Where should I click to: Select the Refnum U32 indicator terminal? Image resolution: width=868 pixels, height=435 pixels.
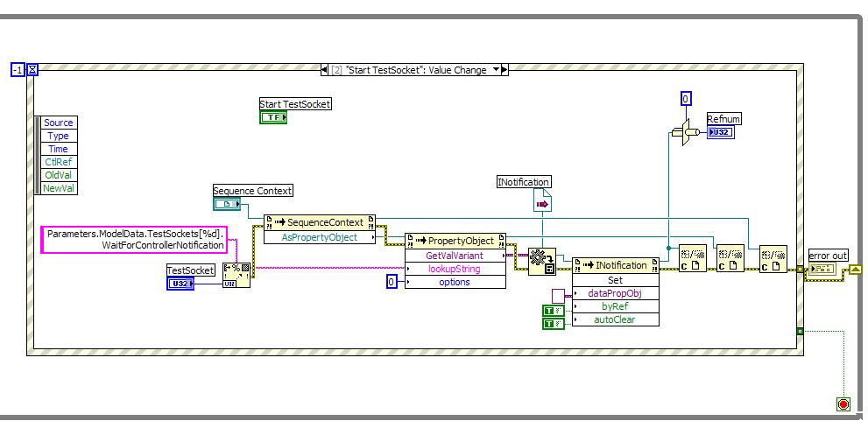point(721,132)
